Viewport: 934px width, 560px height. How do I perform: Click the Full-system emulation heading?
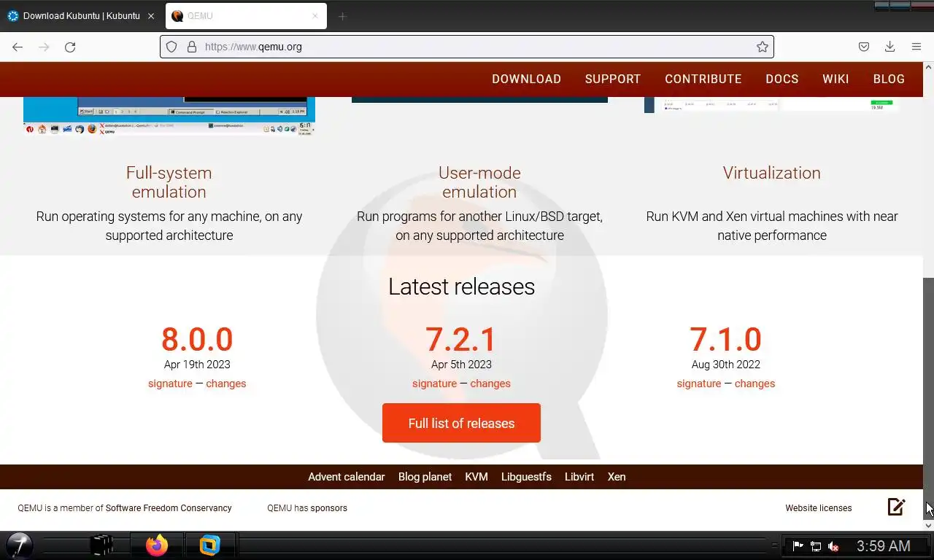pyautogui.click(x=169, y=182)
